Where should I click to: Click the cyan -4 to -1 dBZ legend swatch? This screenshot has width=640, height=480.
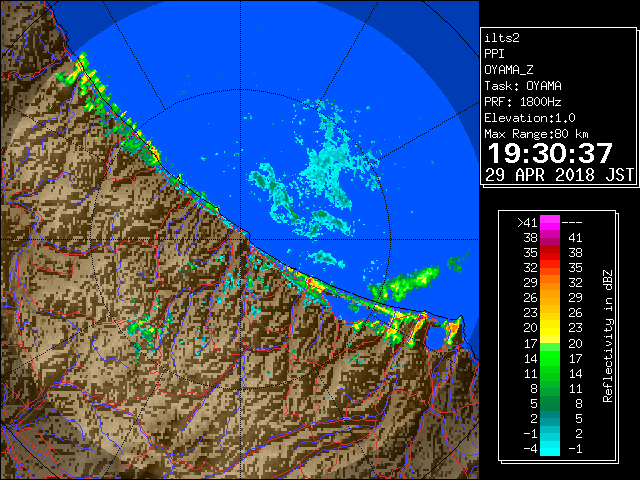pyautogui.click(x=550, y=448)
